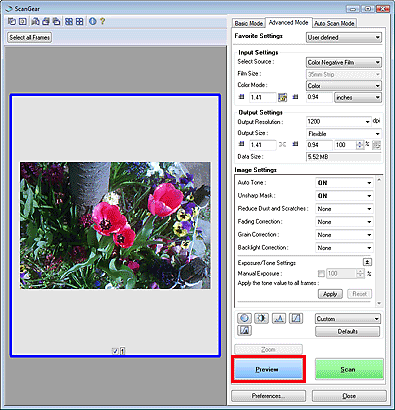Viewport: 395px width, 410px height.
Task: Open the Backlight Correction dropdown
Action: click(x=344, y=248)
